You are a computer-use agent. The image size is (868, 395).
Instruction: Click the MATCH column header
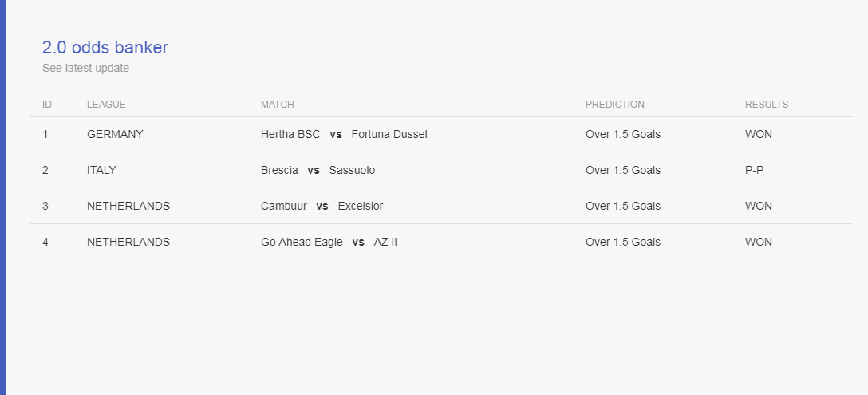278,105
